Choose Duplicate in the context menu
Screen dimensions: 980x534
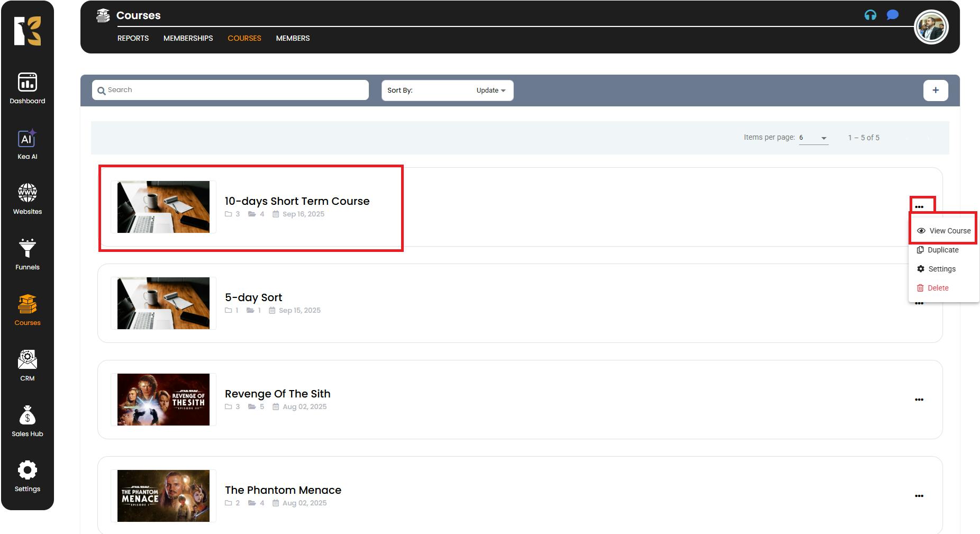(942, 250)
